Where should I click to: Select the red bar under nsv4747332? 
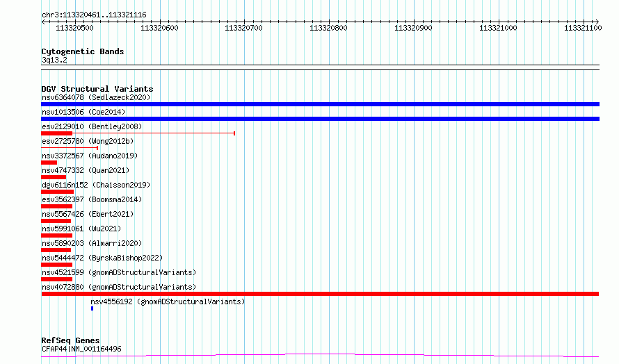(54, 177)
